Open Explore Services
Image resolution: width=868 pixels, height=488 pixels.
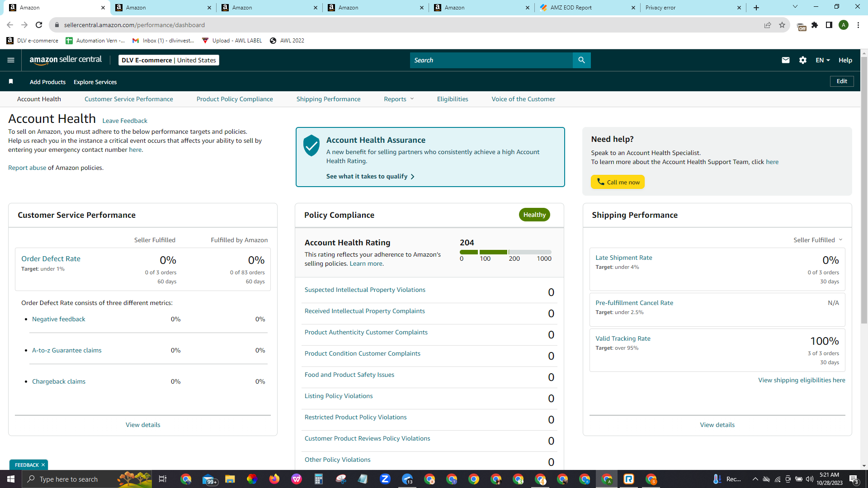[x=95, y=82]
